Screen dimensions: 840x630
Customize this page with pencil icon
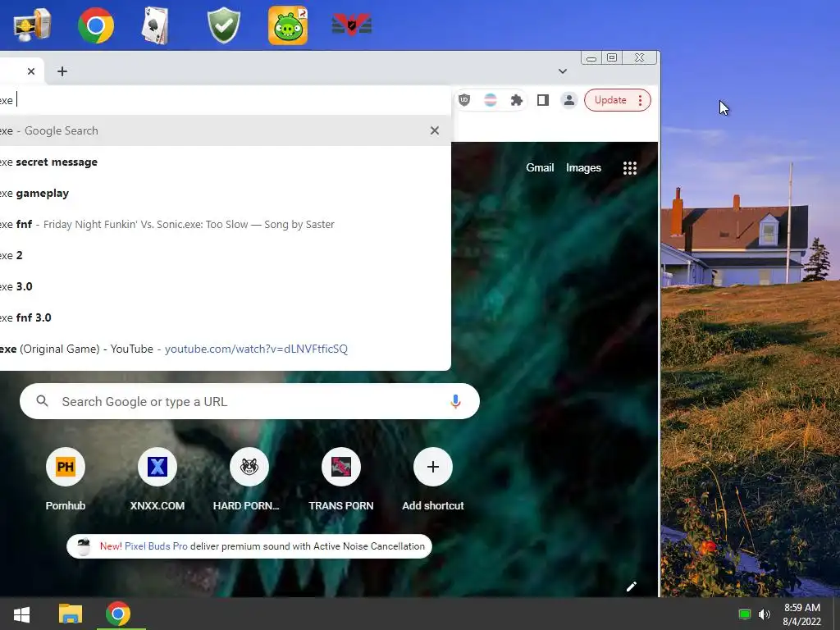pos(632,587)
